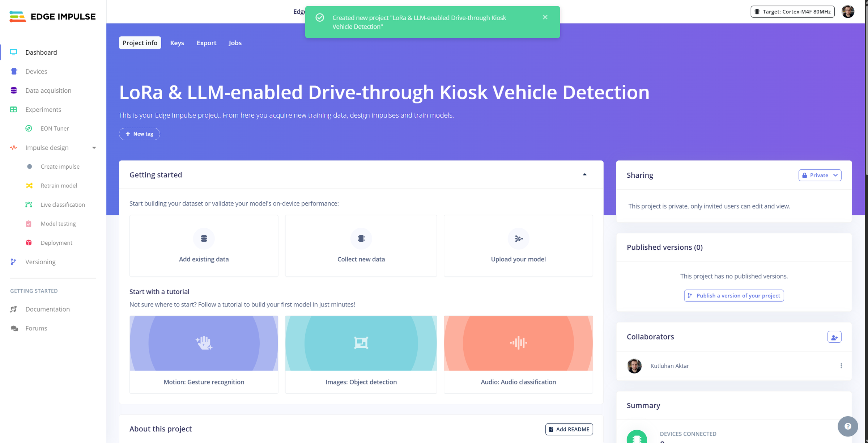The height and width of the screenshot is (443, 868).
Task: Click the "DEVICES CONNECTED" summary label
Action: tap(688, 434)
